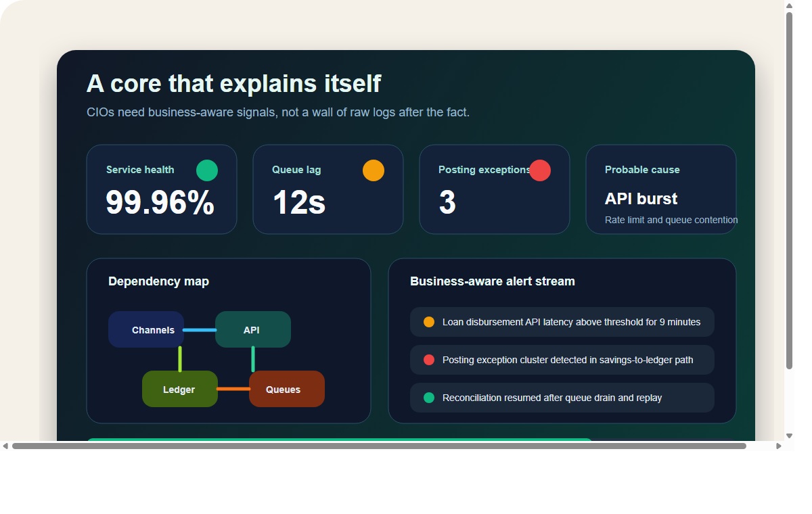Click the horizontal scrollbar at the bottom
Screen dimensions: 812x514
pyautogui.click(x=379, y=445)
